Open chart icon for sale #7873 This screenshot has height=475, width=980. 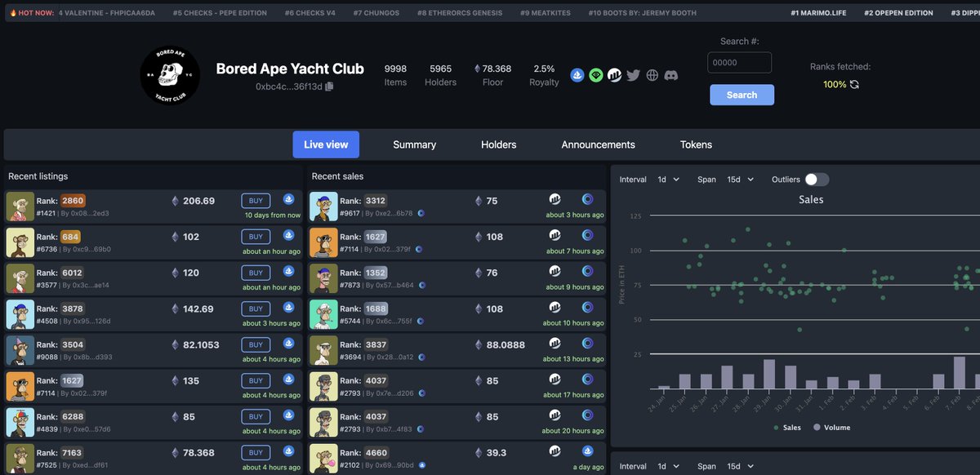coord(555,271)
